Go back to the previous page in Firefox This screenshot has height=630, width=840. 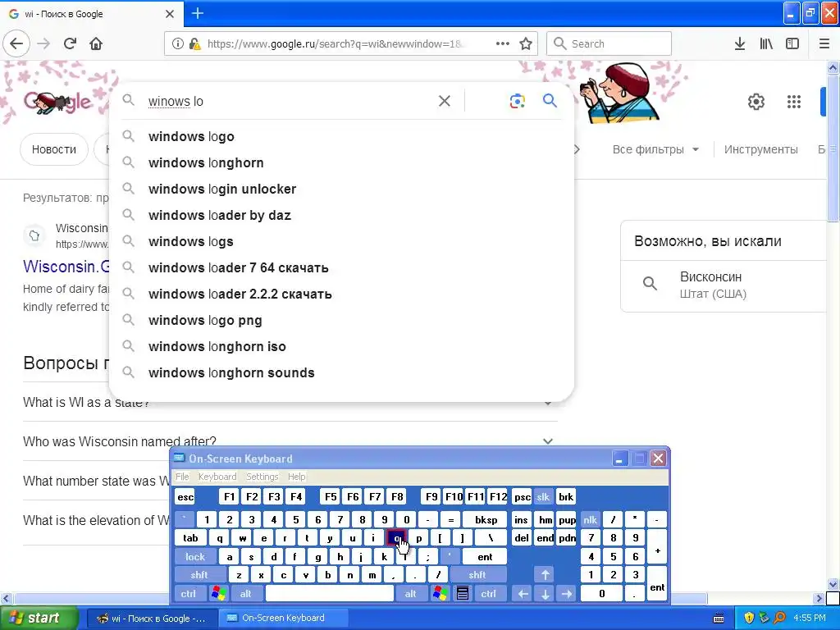(16, 43)
